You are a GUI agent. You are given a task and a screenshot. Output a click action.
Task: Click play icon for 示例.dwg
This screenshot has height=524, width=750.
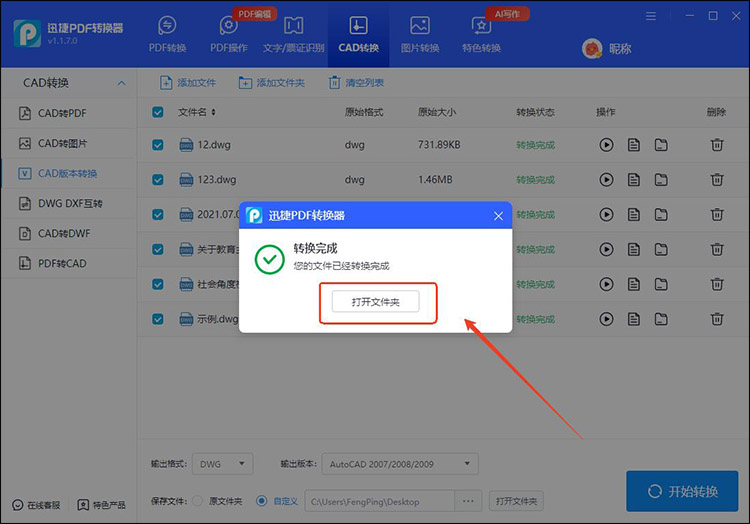click(x=607, y=319)
